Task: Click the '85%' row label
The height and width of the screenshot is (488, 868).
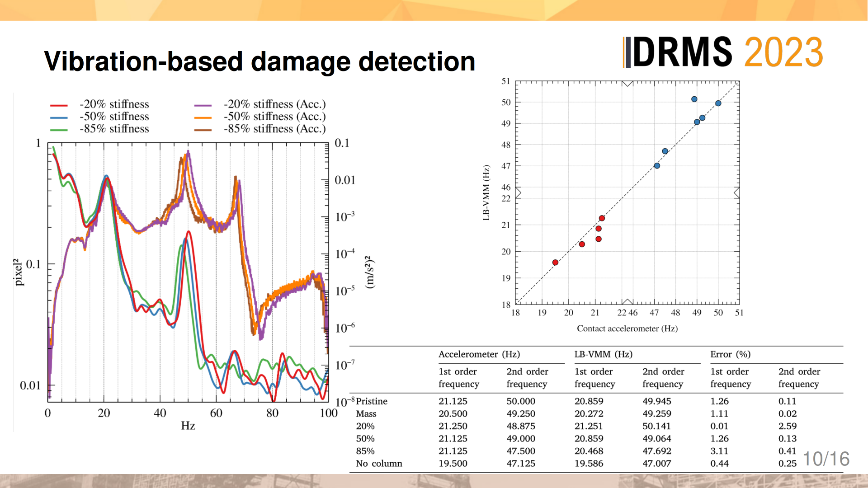Action: coord(365,451)
